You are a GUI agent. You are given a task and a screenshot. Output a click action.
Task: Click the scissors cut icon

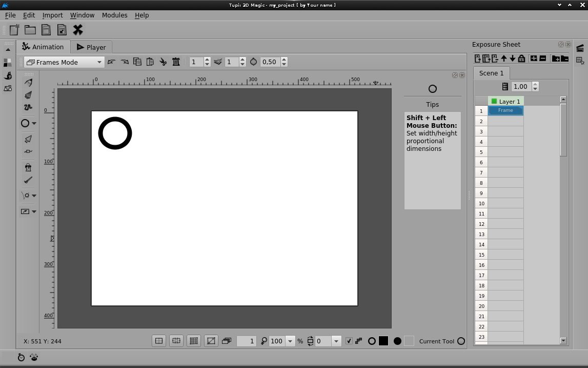(163, 62)
